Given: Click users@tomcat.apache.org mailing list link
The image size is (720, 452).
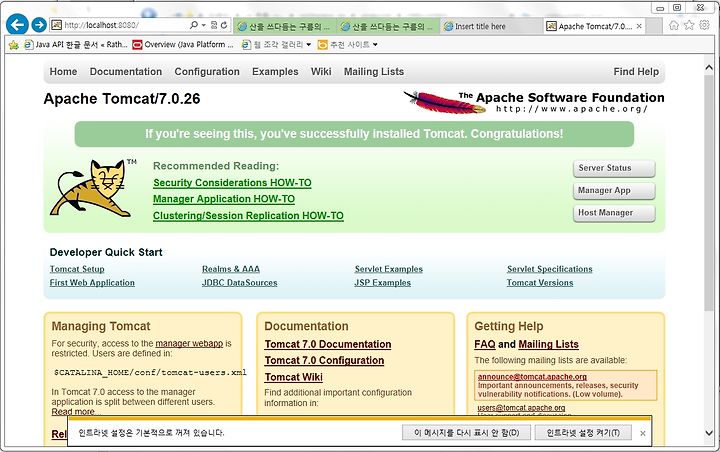Looking at the screenshot, I should [x=521, y=408].
